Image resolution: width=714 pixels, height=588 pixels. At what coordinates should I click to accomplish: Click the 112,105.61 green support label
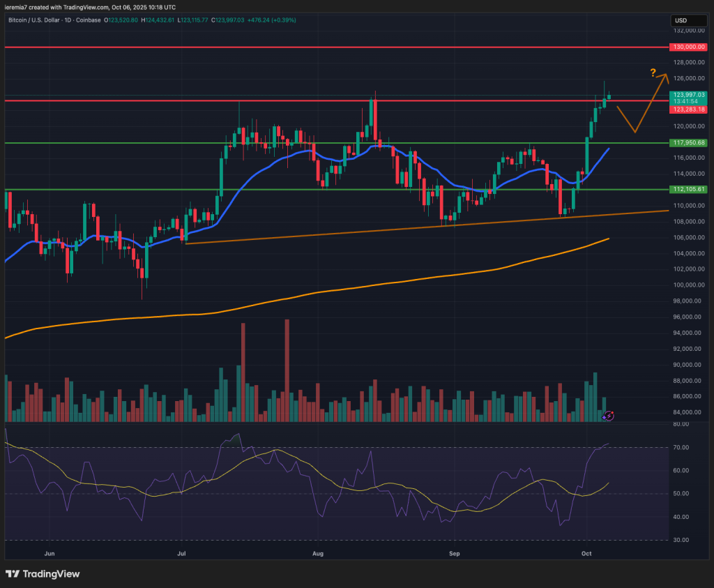pyautogui.click(x=688, y=189)
